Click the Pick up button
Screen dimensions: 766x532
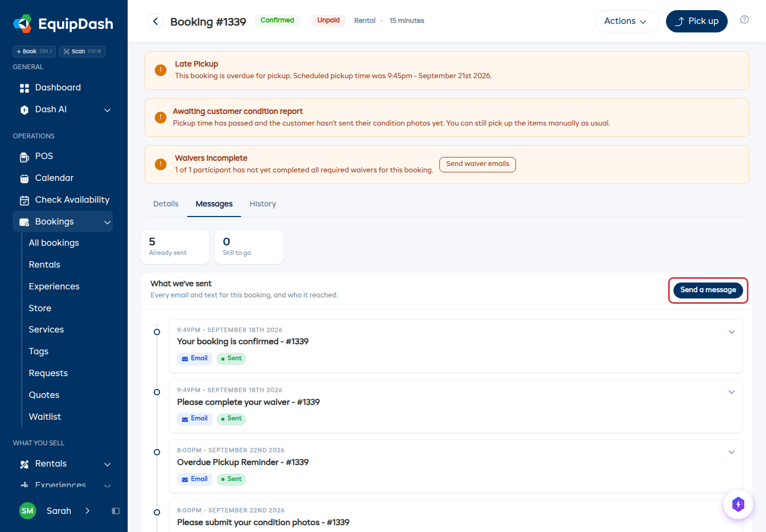coord(697,21)
